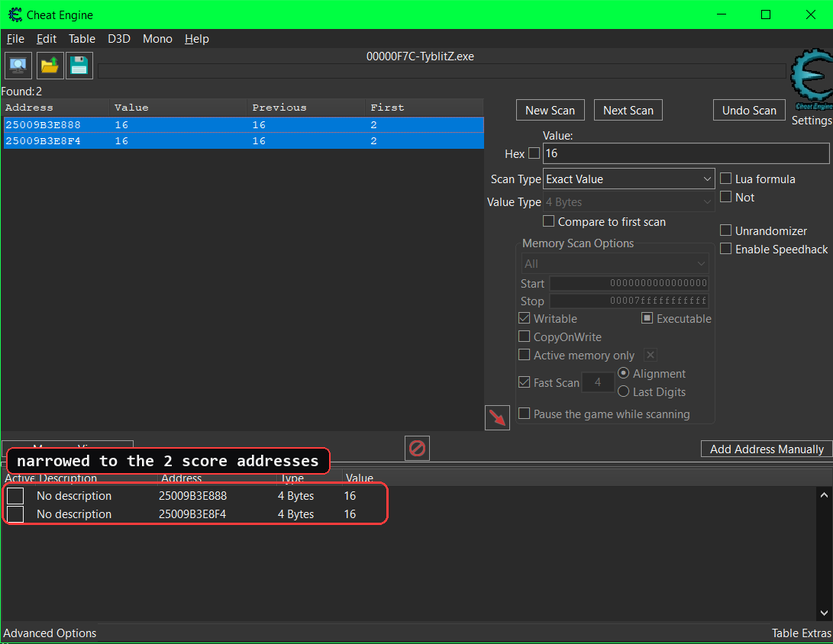Enable Compare to first scan
The height and width of the screenshot is (644, 833).
tap(549, 221)
